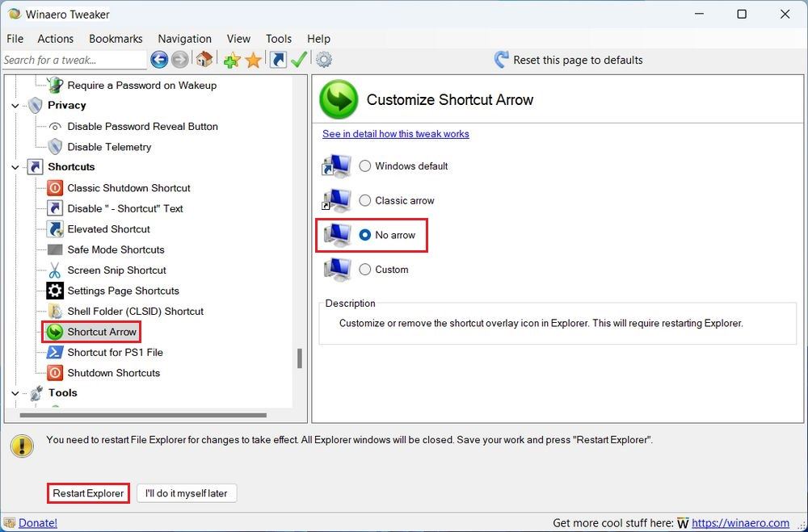This screenshot has height=532, width=808.
Task: Click the Winaero Tweaker title bar icon
Action: click(x=15, y=14)
